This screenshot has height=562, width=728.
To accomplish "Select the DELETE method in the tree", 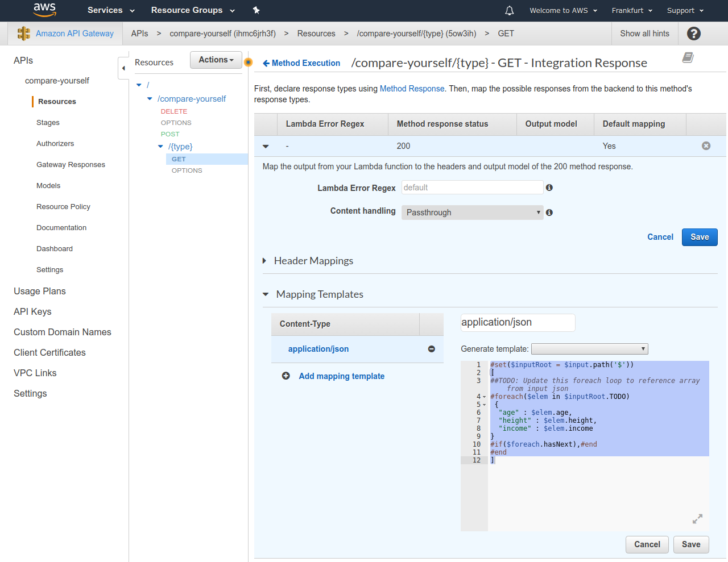I will (174, 111).
